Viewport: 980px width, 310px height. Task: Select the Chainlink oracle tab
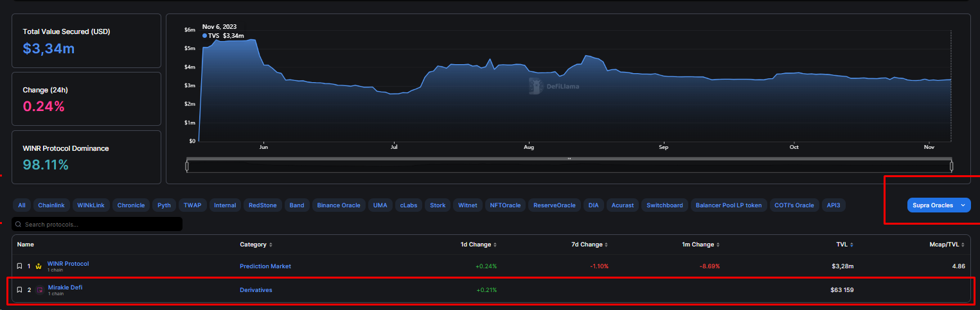click(51, 205)
